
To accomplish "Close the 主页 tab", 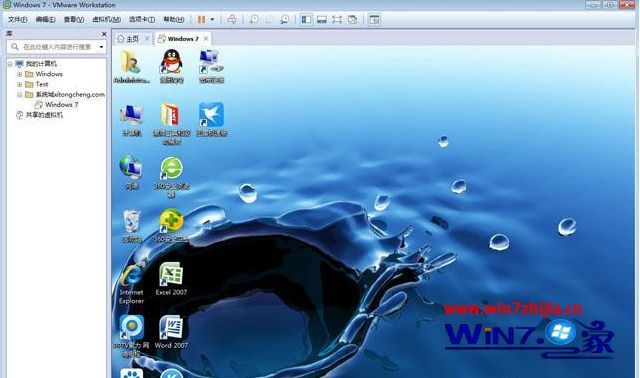I will 147,38.
